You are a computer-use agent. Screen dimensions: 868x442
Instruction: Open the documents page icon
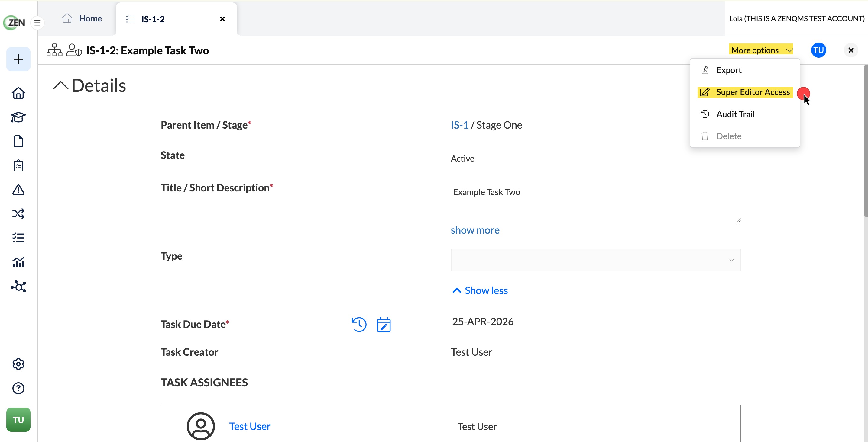[x=18, y=141]
